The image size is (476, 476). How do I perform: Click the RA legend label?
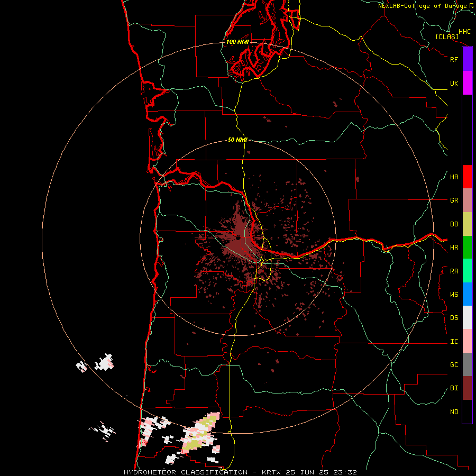(x=454, y=271)
